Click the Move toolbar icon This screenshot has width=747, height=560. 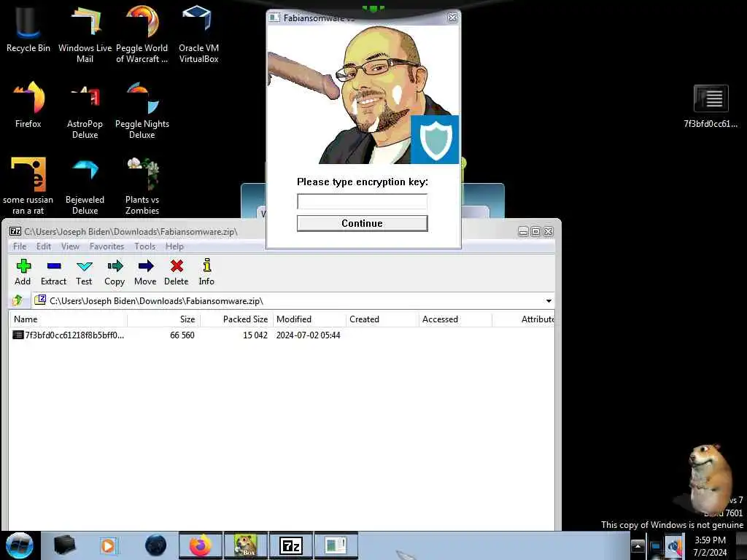coord(145,272)
